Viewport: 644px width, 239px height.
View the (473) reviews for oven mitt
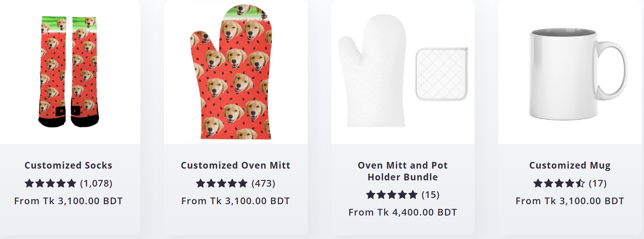point(263,183)
